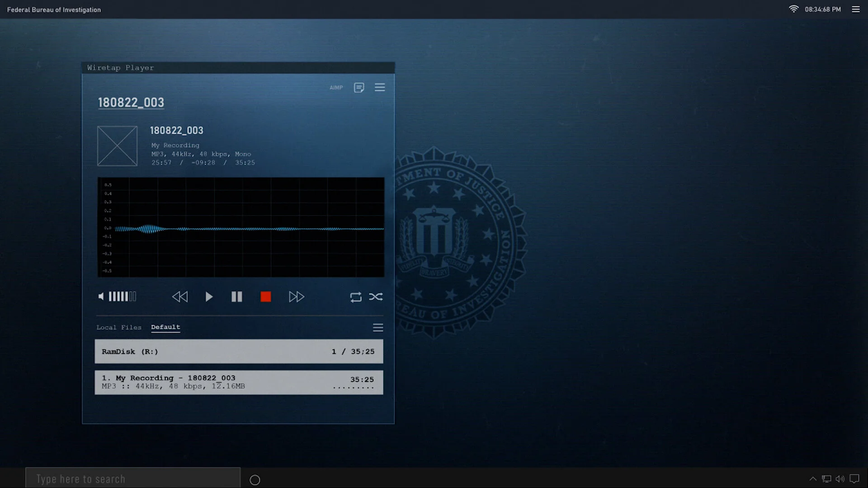This screenshot has width=868, height=488.
Task: Open top-right system hamburger menu
Action: tap(856, 9)
